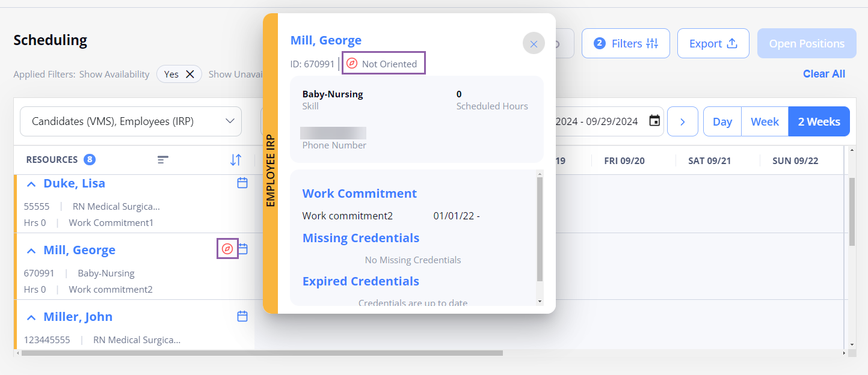Image resolution: width=868 pixels, height=375 pixels.
Task: Open calendar icon for Miller, John
Action: [x=242, y=316]
